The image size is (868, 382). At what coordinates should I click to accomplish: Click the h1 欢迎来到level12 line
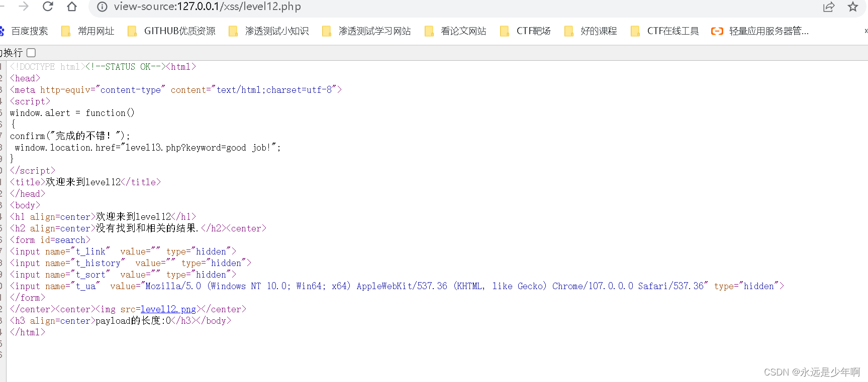pos(103,217)
